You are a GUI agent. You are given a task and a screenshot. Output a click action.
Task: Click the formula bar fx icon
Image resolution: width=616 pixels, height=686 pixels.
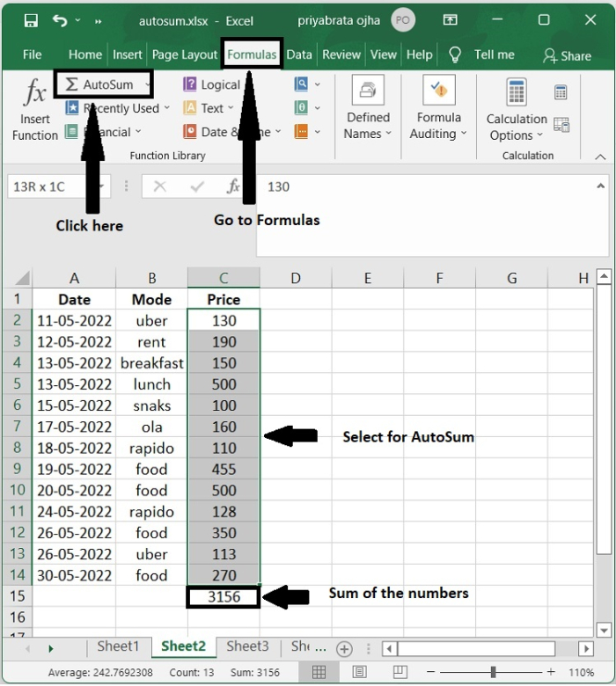pos(233,186)
